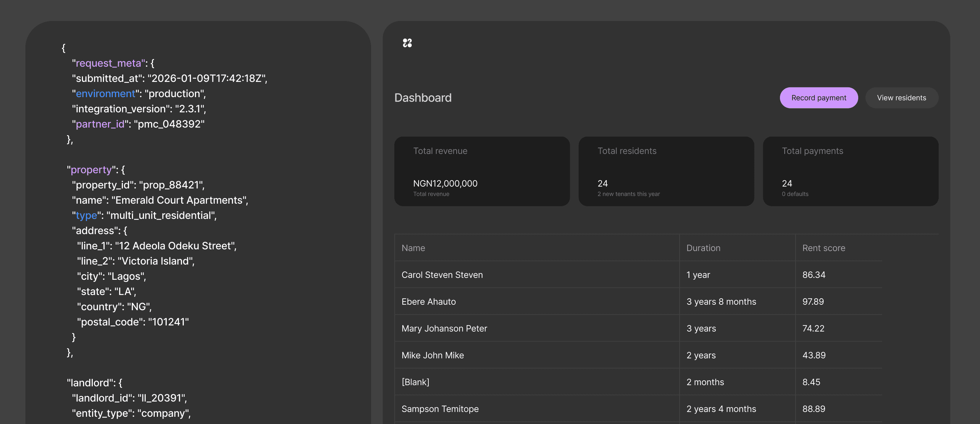Click the environment key in JSON
Viewport: 980px width, 424px height.
pos(105,93)
